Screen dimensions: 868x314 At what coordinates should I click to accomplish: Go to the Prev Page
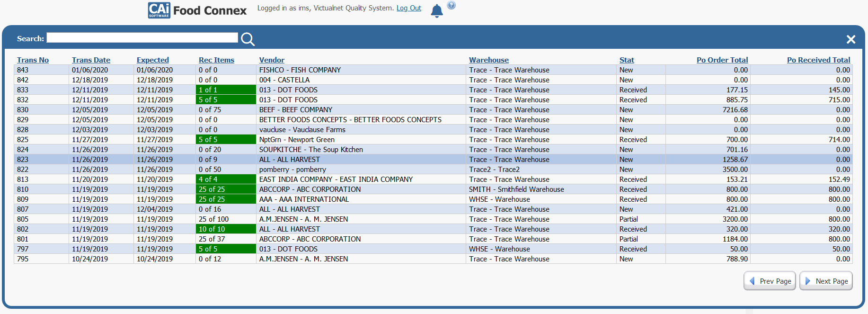(770, 281)
